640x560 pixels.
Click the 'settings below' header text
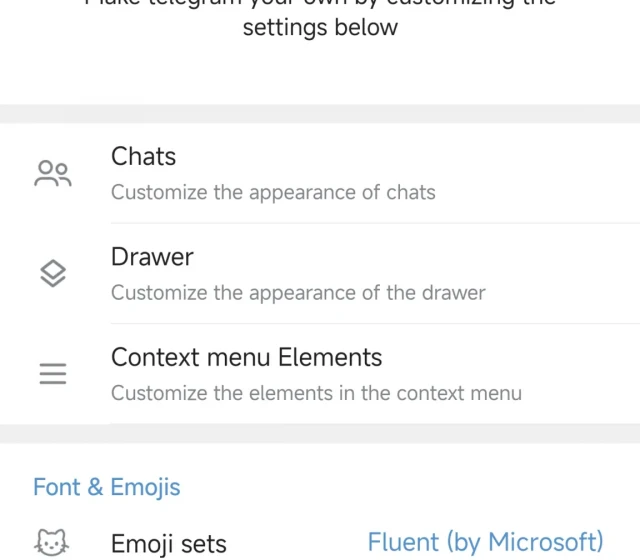(x=320, y=27)
